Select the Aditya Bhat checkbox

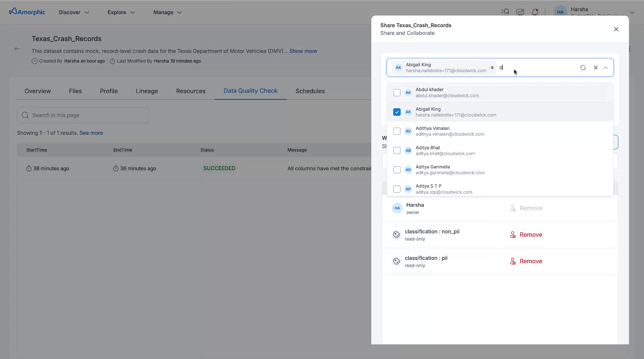click(x=397, y=150)
